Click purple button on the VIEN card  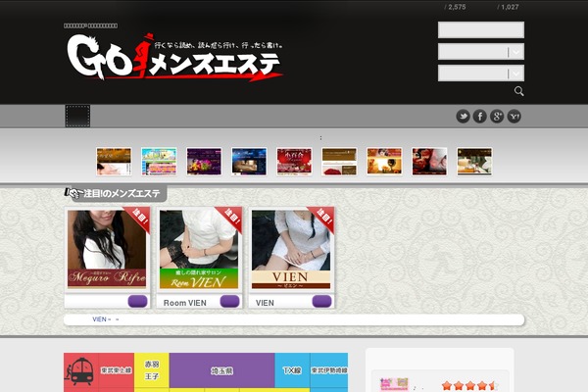(x=322, y=301)
